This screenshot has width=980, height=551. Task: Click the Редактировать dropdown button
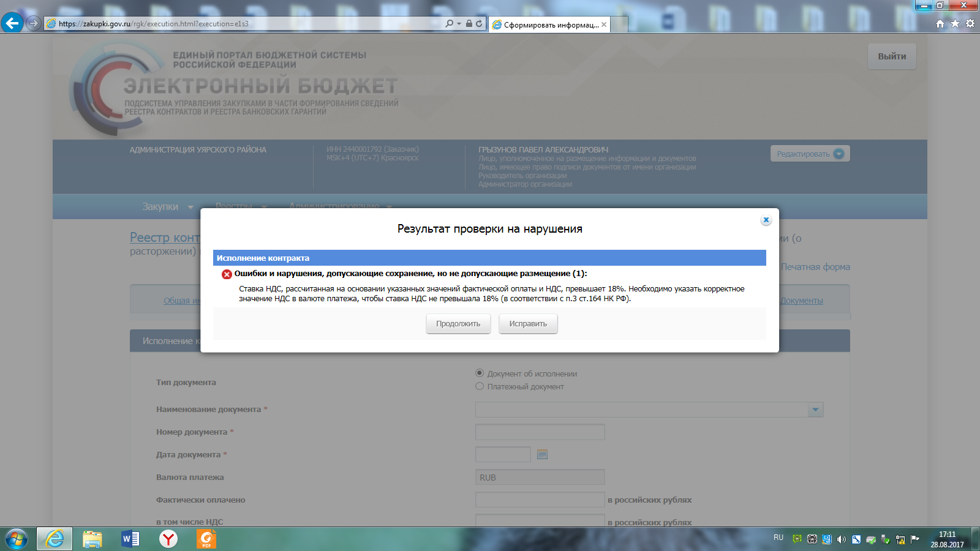coord(810,154)
